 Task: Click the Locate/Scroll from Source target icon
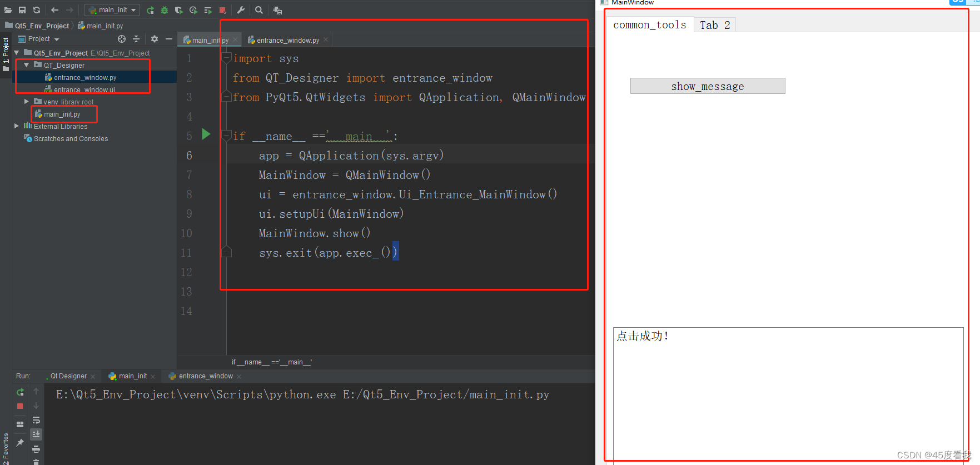click(122, 39)
